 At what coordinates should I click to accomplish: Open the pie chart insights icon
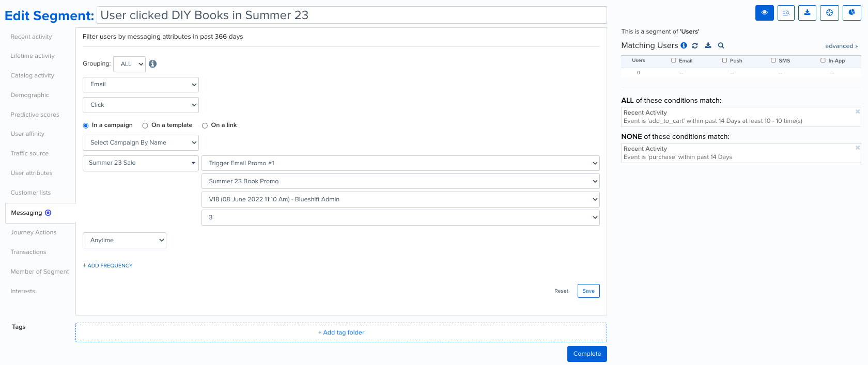click(x=851, y=13)
